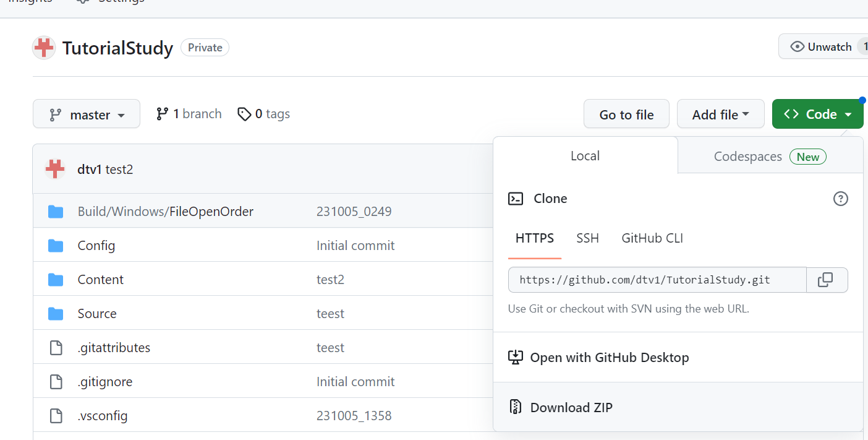Click the zip file icon

(x=516, y=407)
